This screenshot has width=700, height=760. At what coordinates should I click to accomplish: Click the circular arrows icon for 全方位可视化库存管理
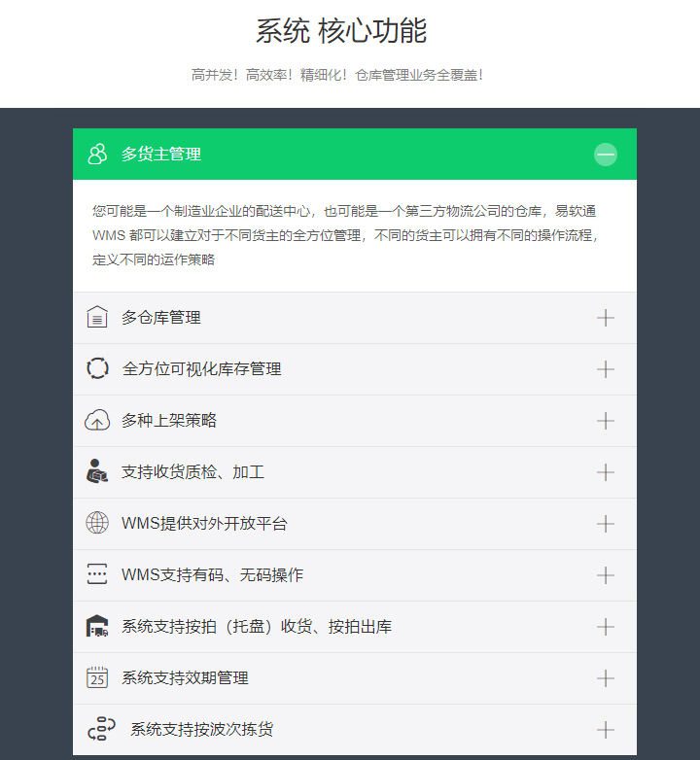[97, 368]
